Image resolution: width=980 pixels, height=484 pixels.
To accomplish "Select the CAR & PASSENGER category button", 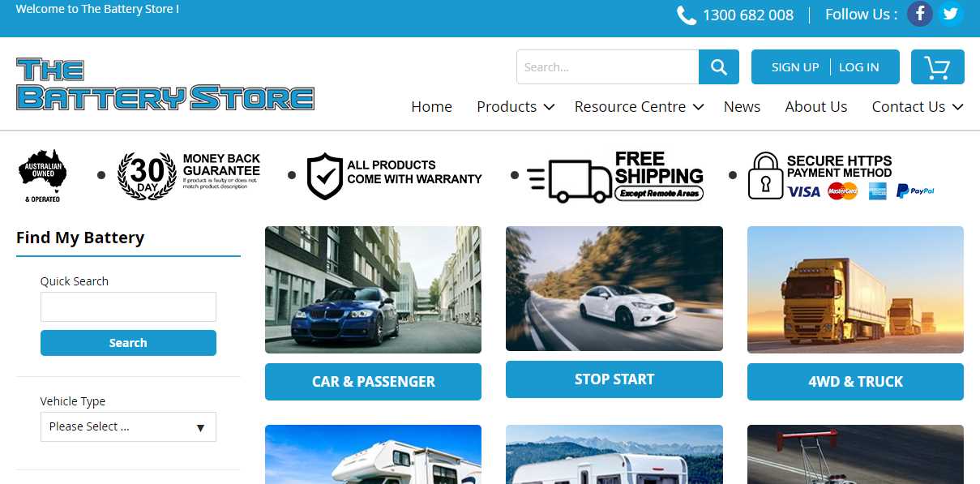I will pos(373,382).
